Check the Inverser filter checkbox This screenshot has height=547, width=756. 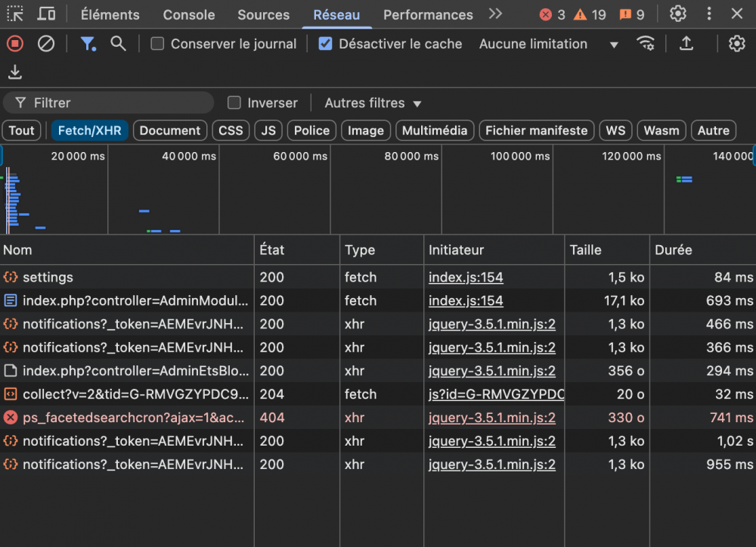[234, 103]
